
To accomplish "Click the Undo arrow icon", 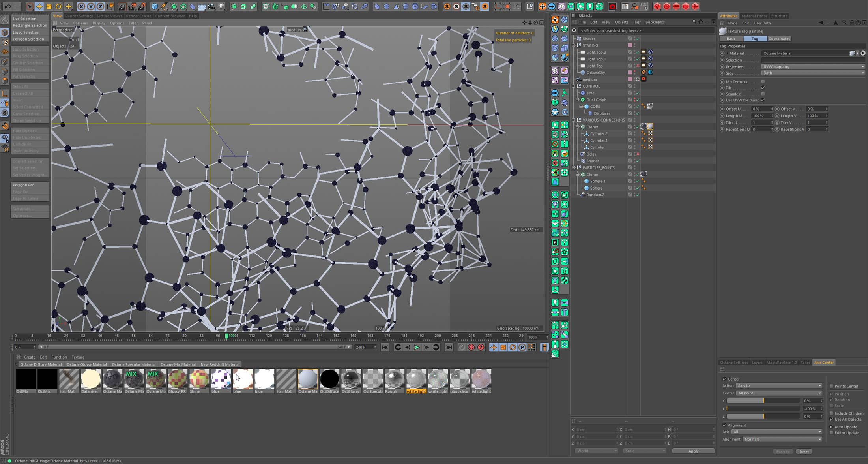I will [x=7, y=6].
